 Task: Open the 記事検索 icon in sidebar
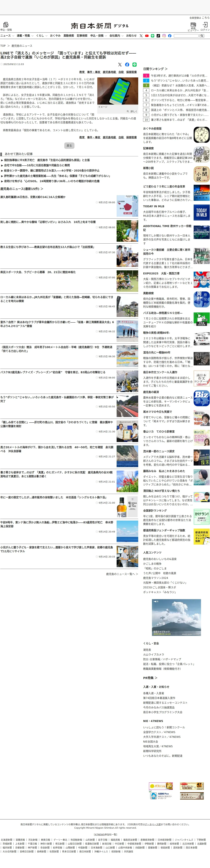point(201,155)
